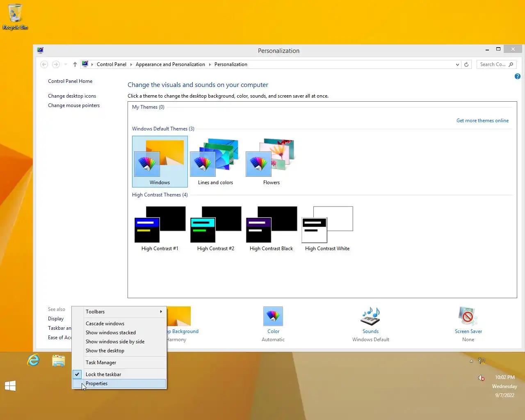Viewport: 525px width, 420px height.
Task: Choose Show the desktop
Action: pos(119,351)
